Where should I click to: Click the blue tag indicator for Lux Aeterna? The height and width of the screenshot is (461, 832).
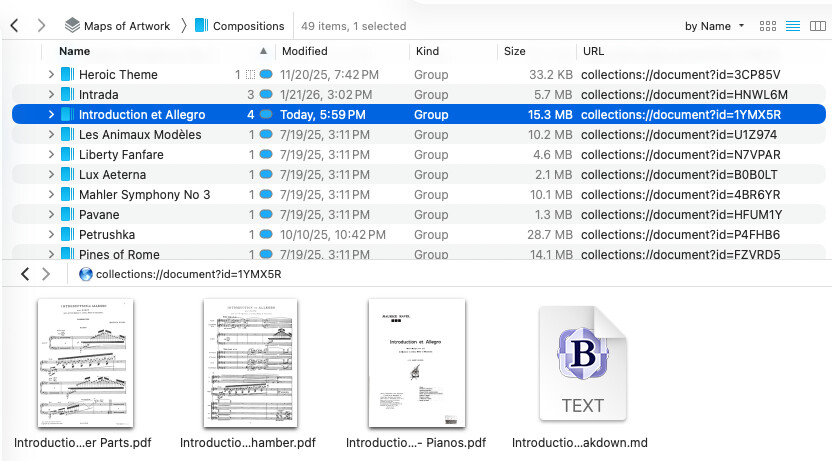pos(266,174)
